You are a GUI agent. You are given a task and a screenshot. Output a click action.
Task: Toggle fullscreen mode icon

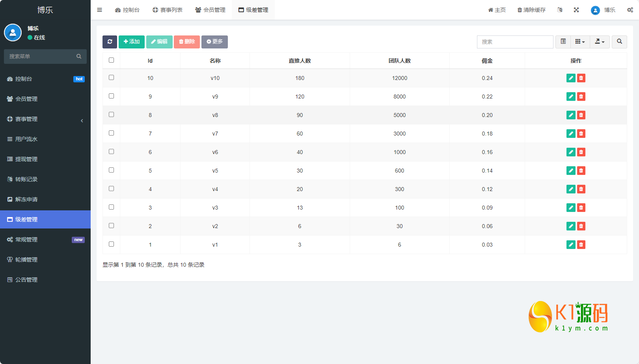point(576,10)
